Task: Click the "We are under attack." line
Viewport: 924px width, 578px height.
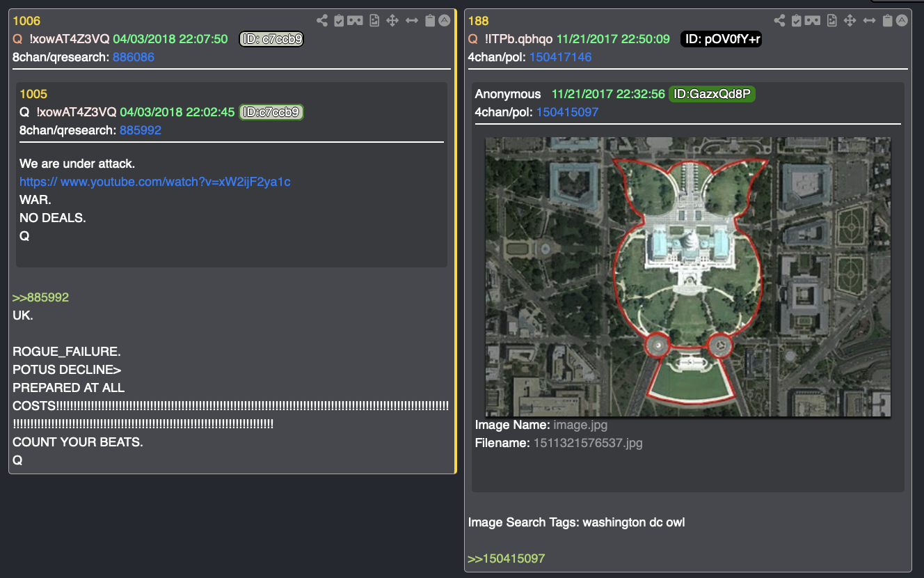Action: pyautogui.click(x=77, y=164)
